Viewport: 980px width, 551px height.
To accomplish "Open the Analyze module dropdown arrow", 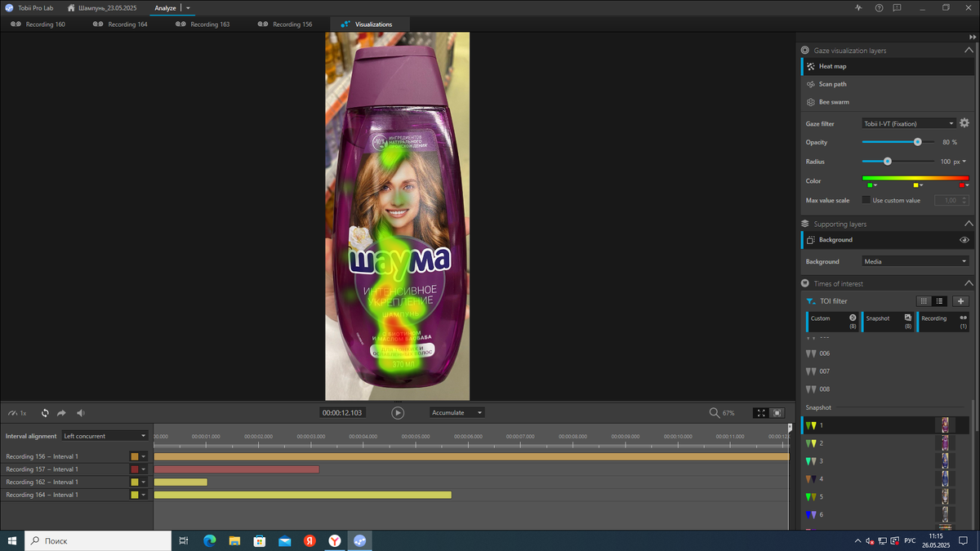I will point(188,8).
